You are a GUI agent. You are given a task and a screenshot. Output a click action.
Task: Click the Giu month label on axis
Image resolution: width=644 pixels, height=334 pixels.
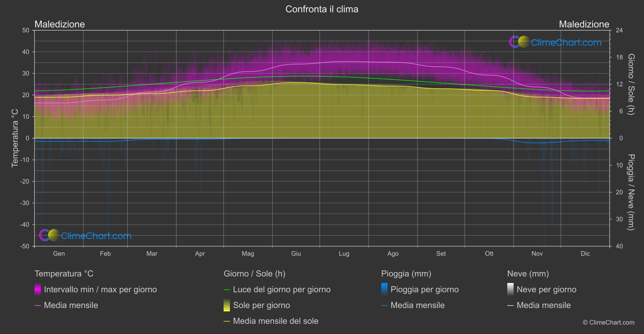pyautogui.click(x=296, y=253)
